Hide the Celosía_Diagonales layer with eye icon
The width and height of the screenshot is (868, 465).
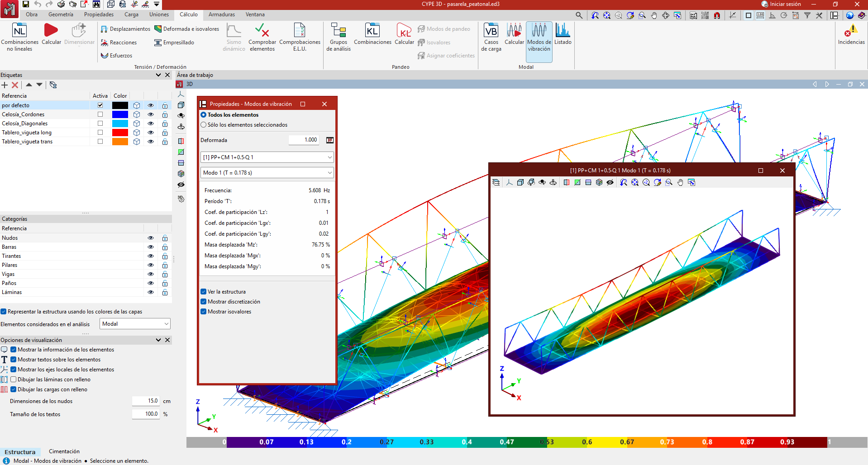[151, 123]
